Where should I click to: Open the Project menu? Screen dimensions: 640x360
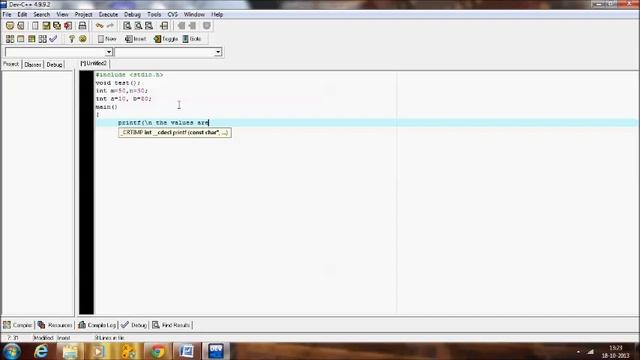[83, 14]
